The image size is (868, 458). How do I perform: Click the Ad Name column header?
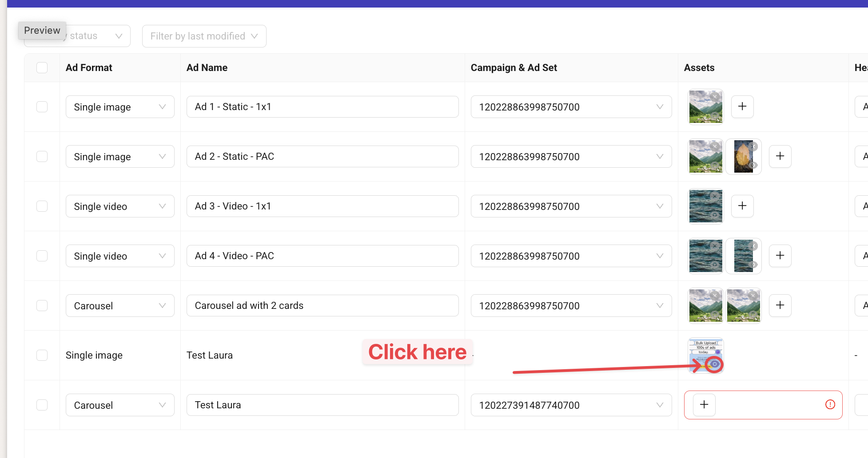tap(207, 67)
